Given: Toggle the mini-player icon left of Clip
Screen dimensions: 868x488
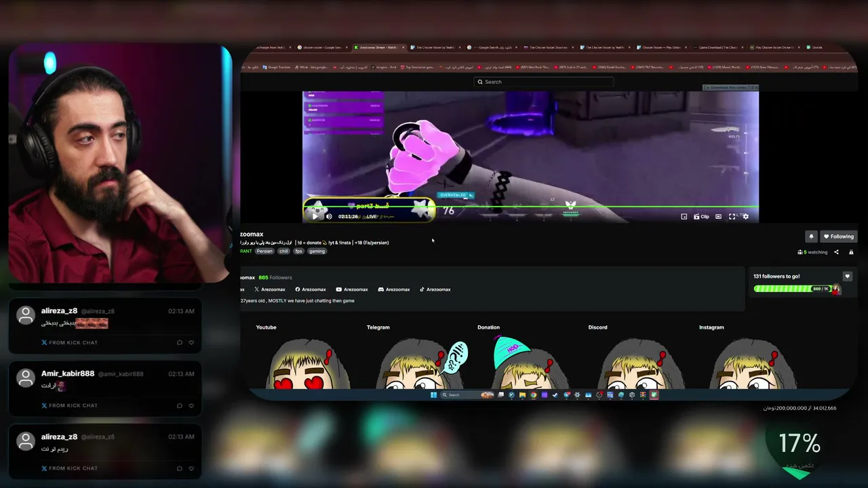Looking at the screenshot, I should tap(684, 216).
